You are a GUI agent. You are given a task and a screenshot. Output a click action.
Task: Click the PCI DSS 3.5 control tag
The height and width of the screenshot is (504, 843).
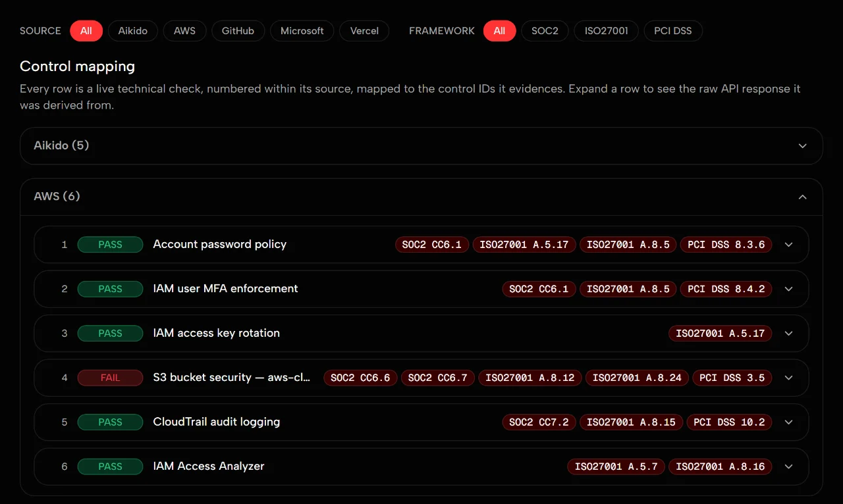coord(732,378)
